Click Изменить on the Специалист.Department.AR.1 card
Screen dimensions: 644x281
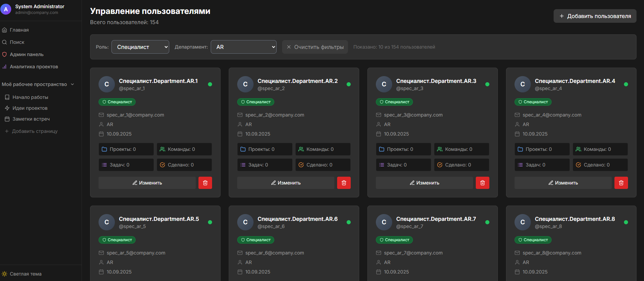(147, 183)
